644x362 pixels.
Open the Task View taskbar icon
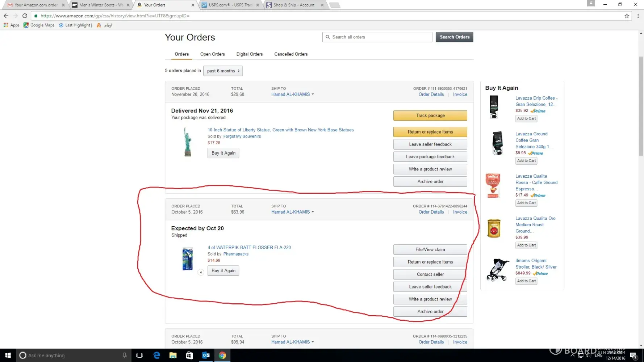tap(139, 355)
